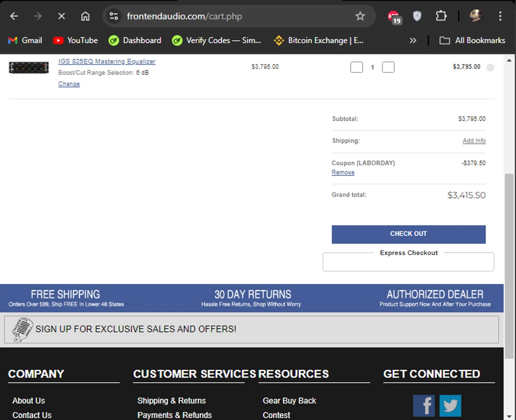Click the Grand total $3,415.50 amount
516x420 pixels.
click(466, 195)
